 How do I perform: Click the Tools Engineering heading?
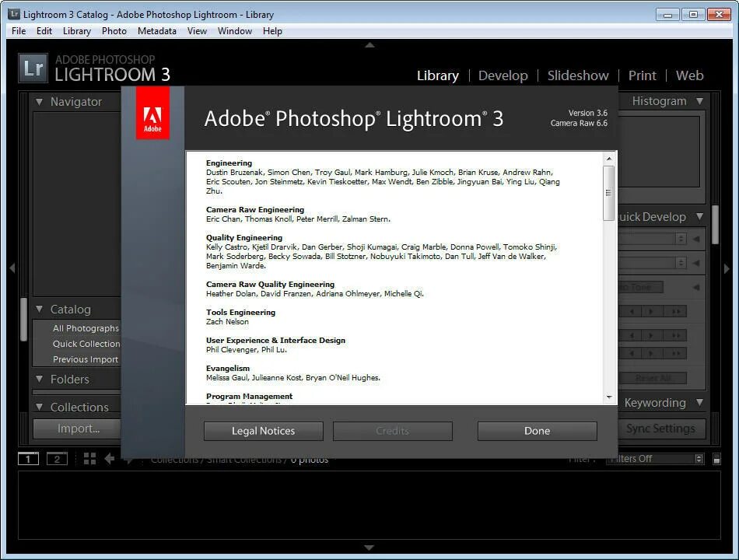point(241,312)
